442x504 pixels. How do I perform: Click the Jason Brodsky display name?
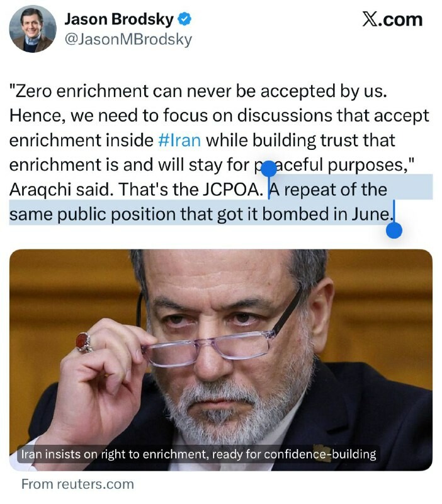(118, 20)
